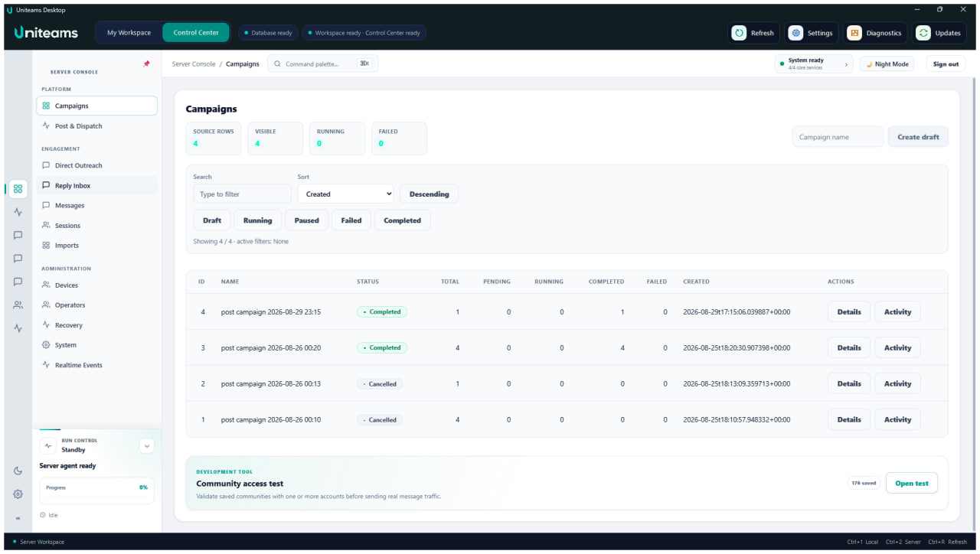Click the Sign out button
980x554 pixels.
946,64
